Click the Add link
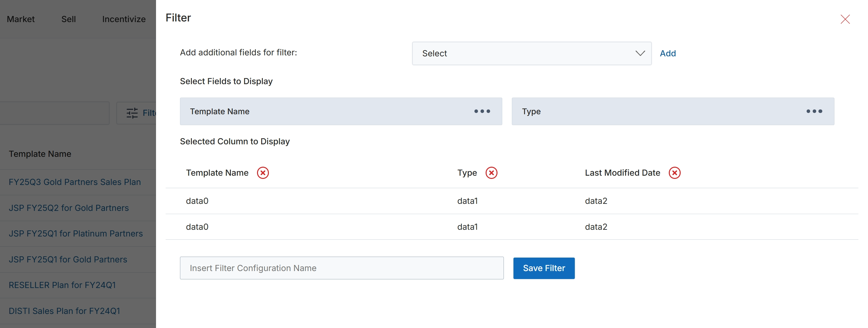The image size is (868, 328). point(668,53)
